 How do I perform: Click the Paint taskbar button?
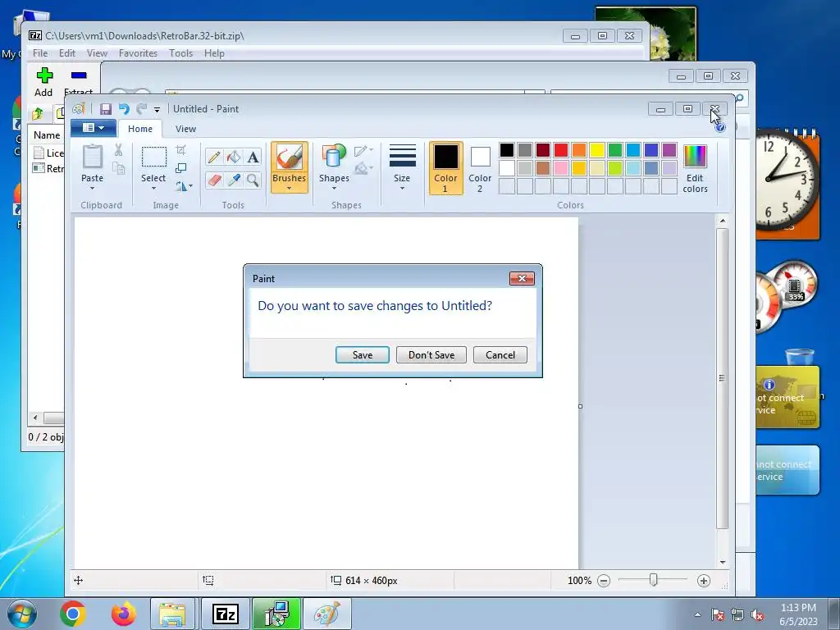point(326,614)
